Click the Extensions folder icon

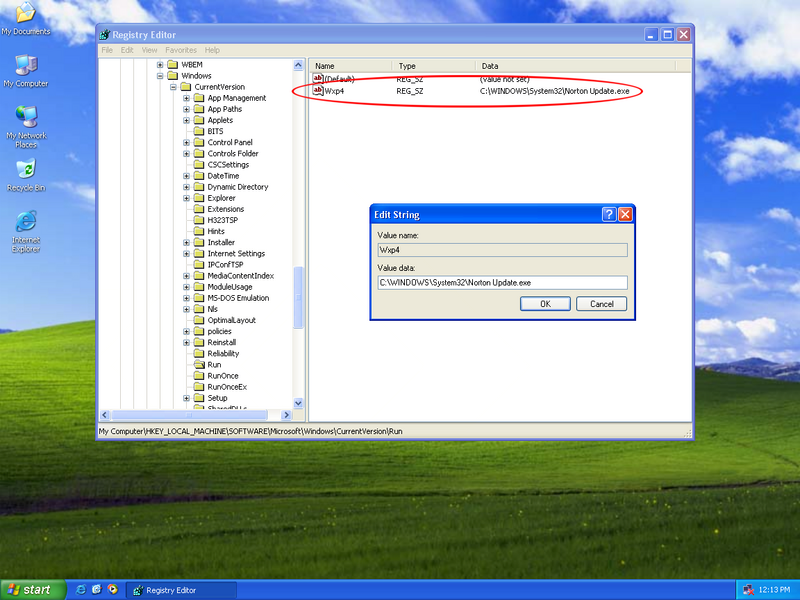pos(199,209)
